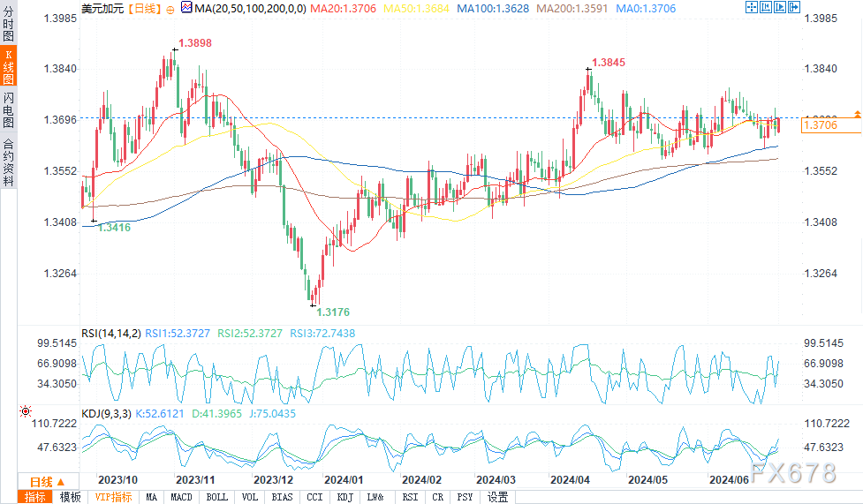Viewport: 863px width, 504px height.
Task: Switch to the 模板 bottom tab
Action: click(x=70, y=497)
